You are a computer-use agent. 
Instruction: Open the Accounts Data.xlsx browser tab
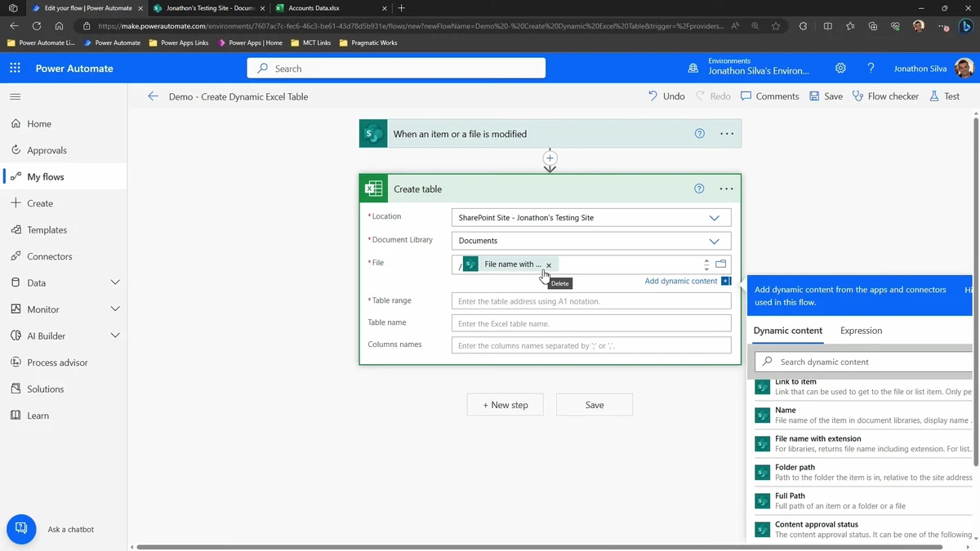pos(314,8)
